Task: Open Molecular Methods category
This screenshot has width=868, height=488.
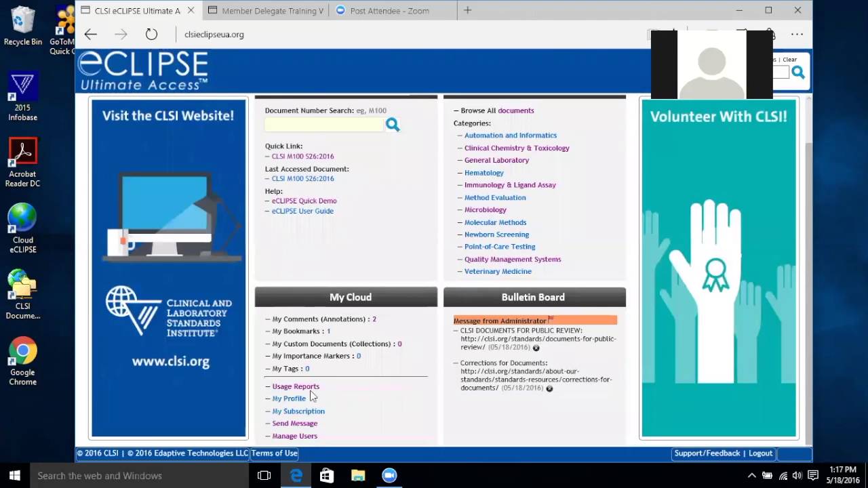Action: tap(495, 222)
